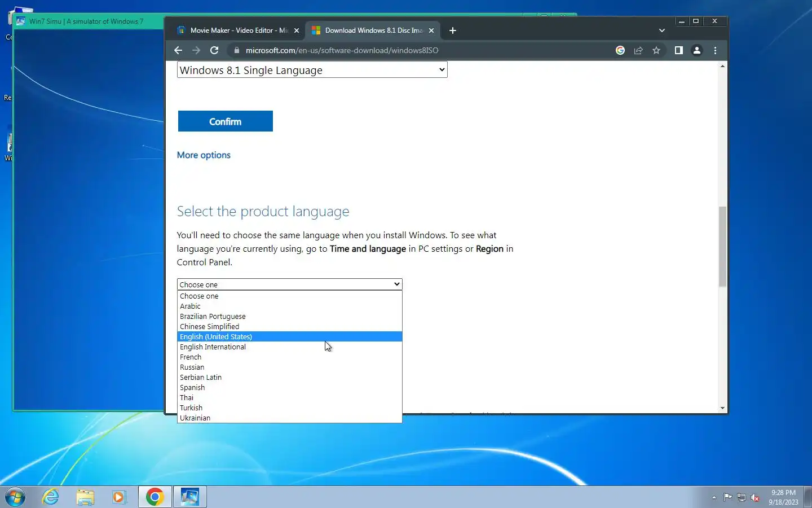Click the scrollbar up arrow
The image size is (812, 508).
[722, 67]
